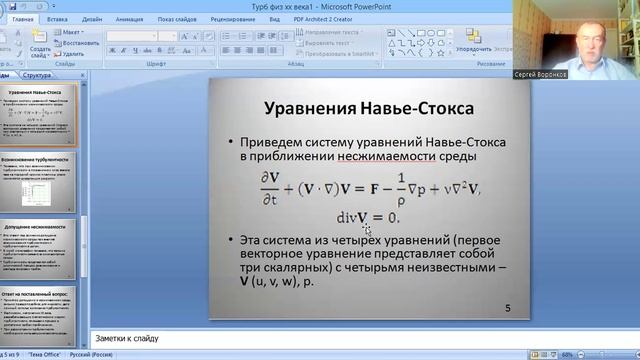Select the Arrow line shape
640x360 pixels.
[411, 33]
